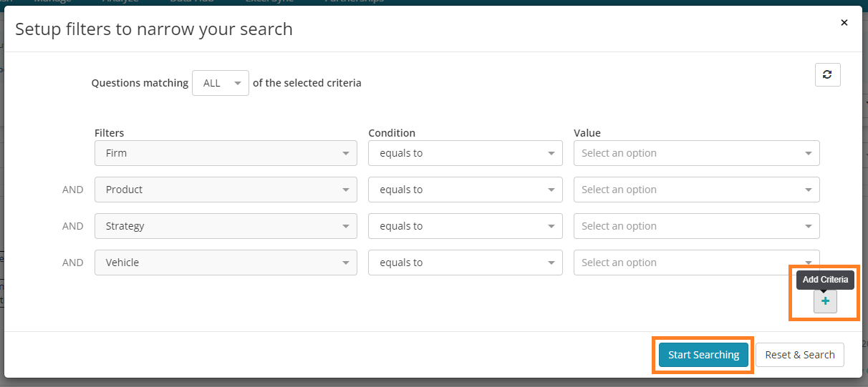Open condition dropdown for Firm row
Viewport: 868px width, 387px height.
[466, 153]
